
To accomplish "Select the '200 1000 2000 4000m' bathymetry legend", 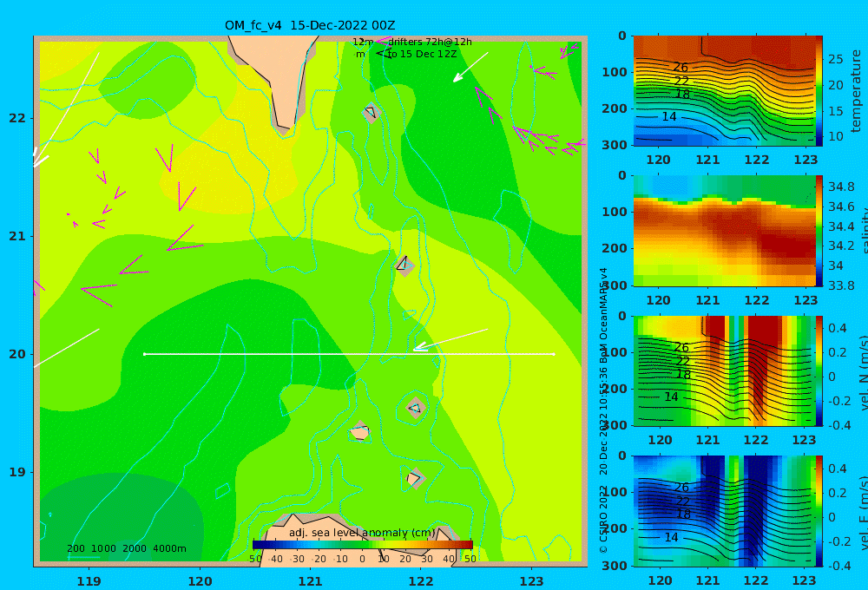I will pos(126,548).
